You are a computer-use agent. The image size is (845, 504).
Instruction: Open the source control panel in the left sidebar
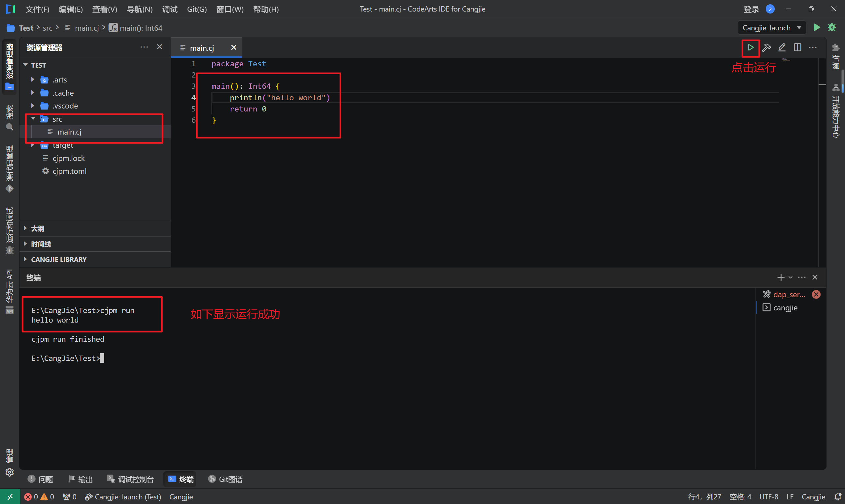coord(10,169)
